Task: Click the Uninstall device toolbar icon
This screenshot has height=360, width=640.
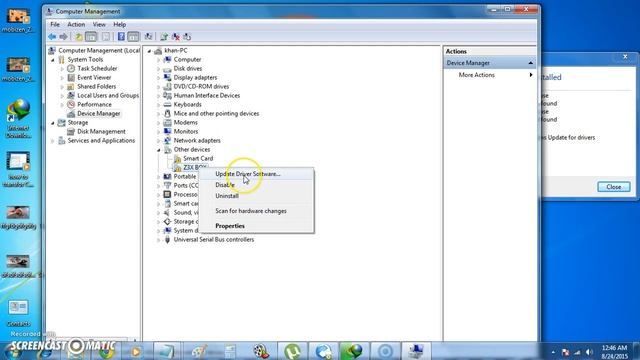Action: coord(176,37)
